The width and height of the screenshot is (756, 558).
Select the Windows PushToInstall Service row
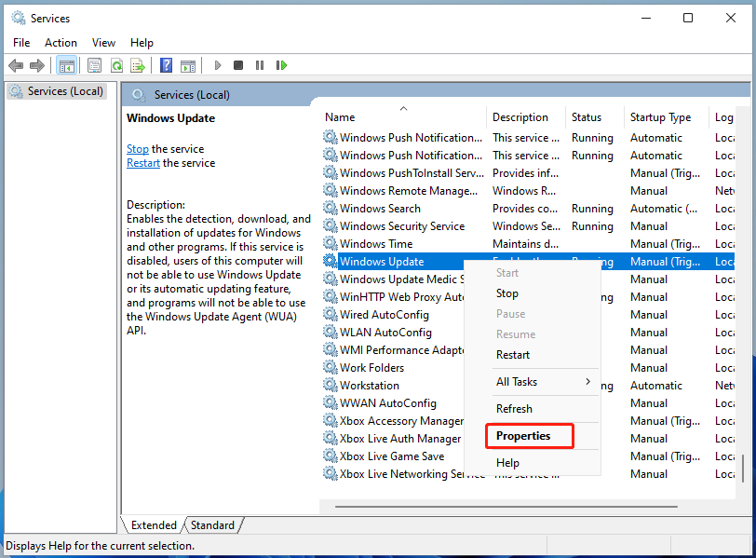tap(528, 172)
